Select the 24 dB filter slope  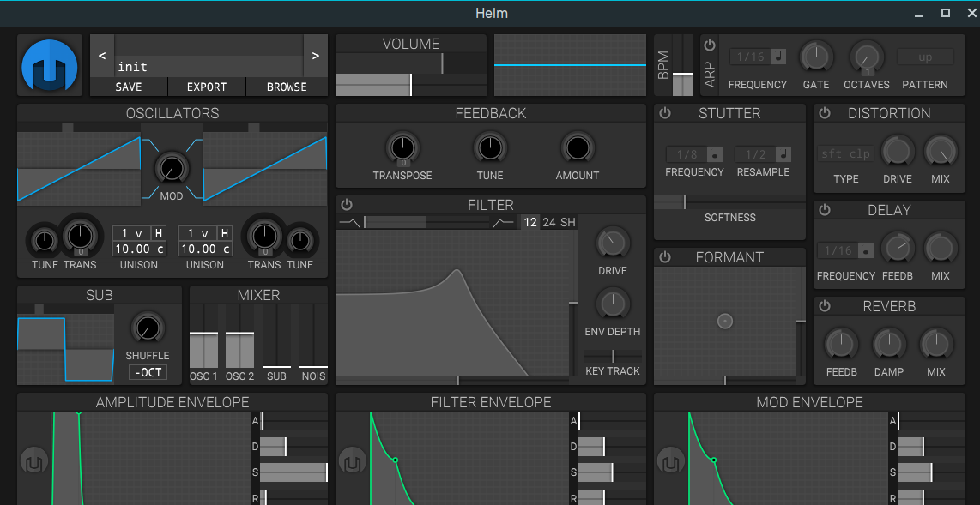pos(548,222)
